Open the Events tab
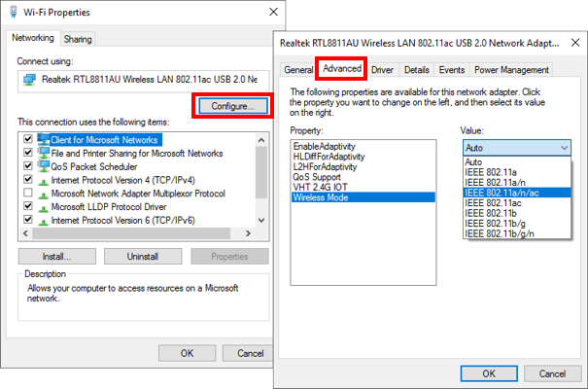Viewport: 588px width, 389px height. (452, 70)
